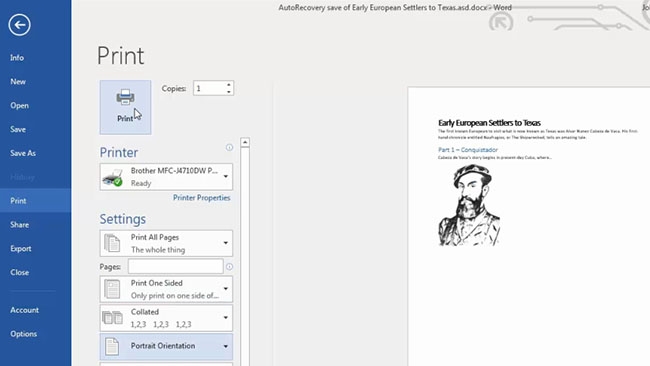Select Open in the backstage sidebar
This screenshot has width=650, height=366.
click(19, 105)
